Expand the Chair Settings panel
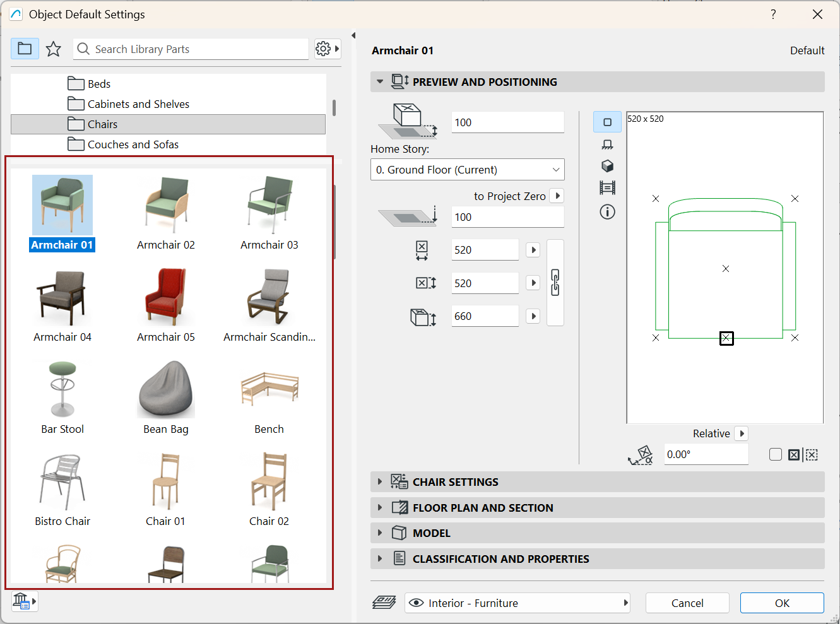The image size is (840, 624). [597, 482]
